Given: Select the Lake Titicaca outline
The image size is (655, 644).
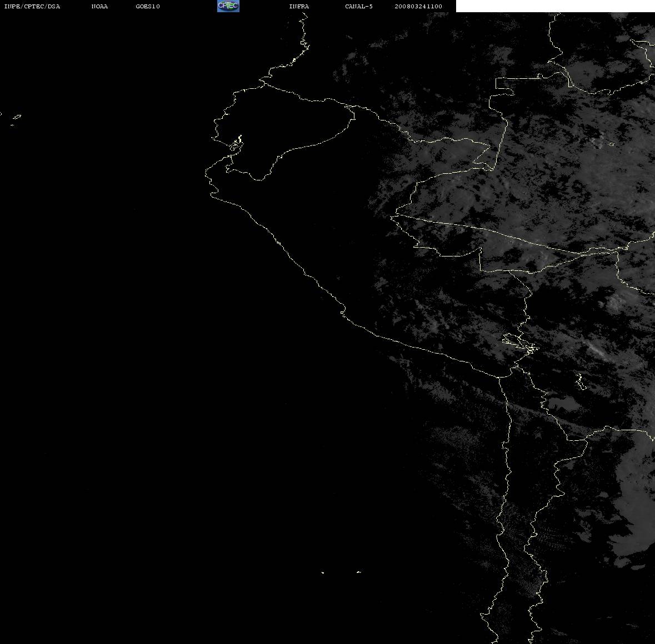Looking at the screenshot, I should click(x=520, y=343).
